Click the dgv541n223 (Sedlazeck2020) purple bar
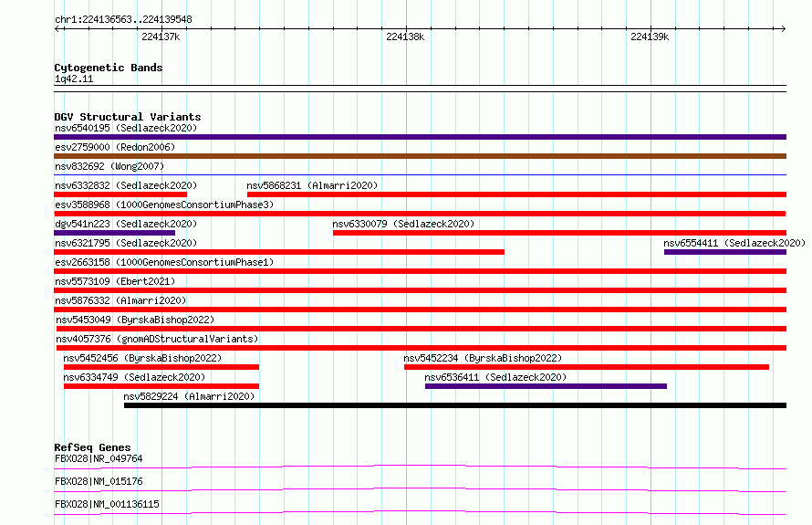Viewport: 812px width, 525px height. click(114, 233)
